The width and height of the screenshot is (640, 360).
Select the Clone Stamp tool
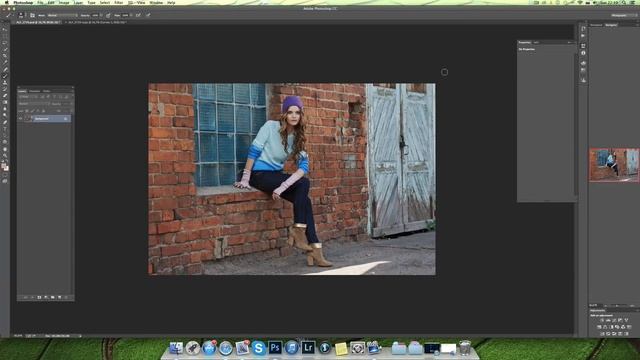[5, 83]
